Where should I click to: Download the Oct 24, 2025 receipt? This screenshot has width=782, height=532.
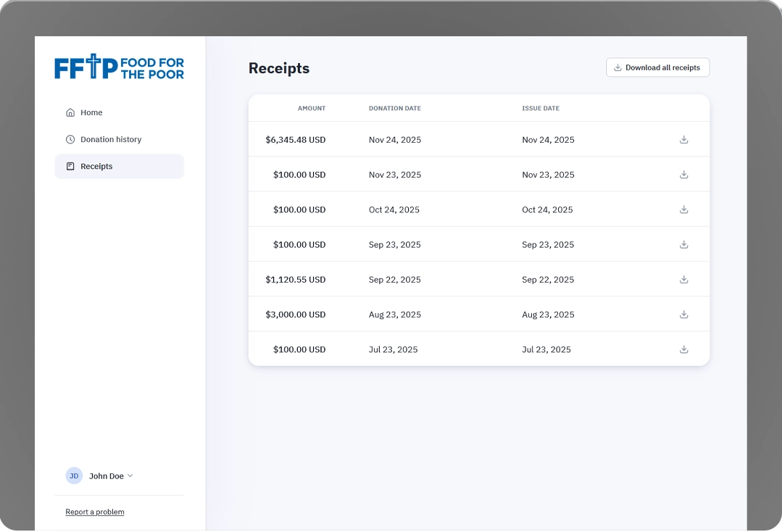click(683, 209)
